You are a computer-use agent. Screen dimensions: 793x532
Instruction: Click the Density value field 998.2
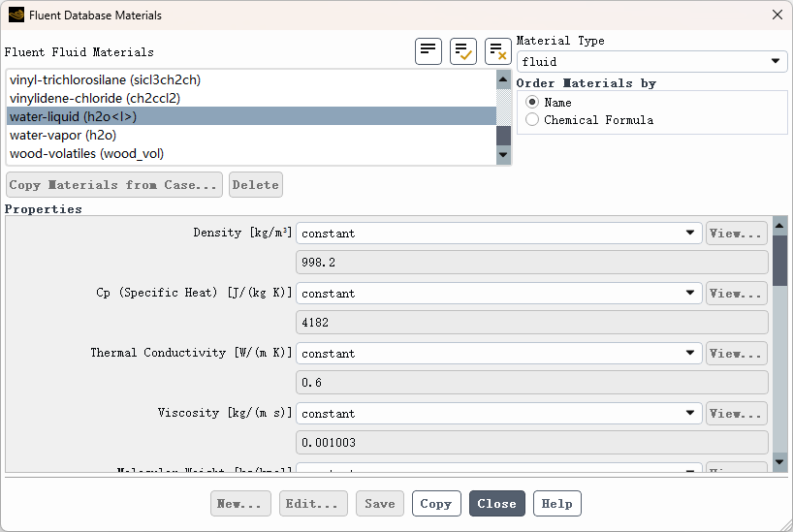coord(532,263)
